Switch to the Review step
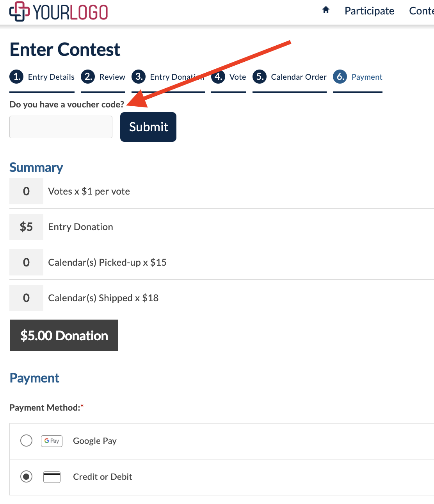The width and height of the screenshot is (434, 504). [x=112, y=77]
